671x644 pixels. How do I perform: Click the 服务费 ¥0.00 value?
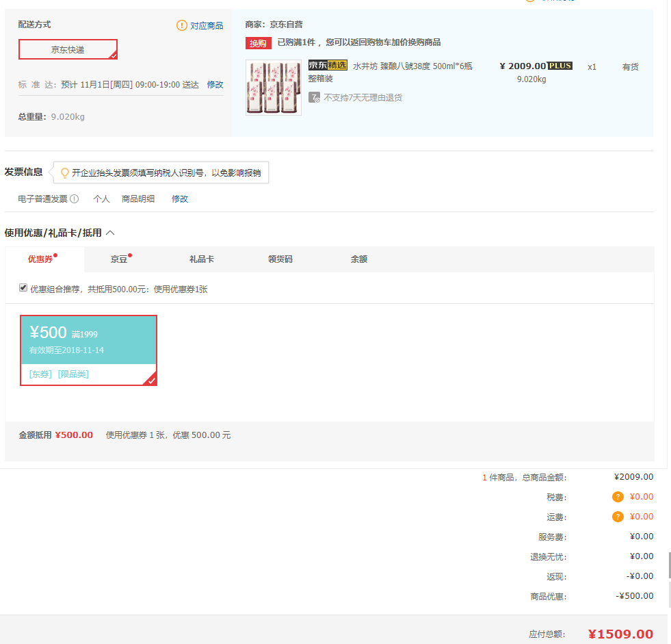(x=642, y=537)
